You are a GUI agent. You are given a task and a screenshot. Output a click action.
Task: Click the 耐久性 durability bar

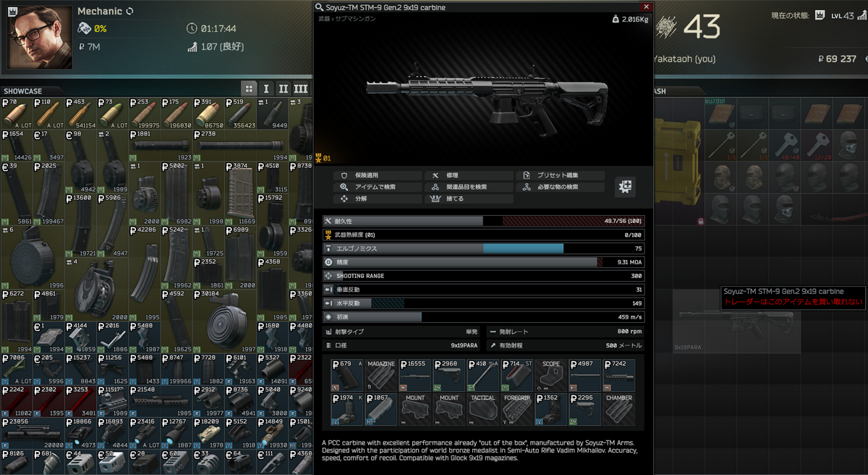pos(484,221)
